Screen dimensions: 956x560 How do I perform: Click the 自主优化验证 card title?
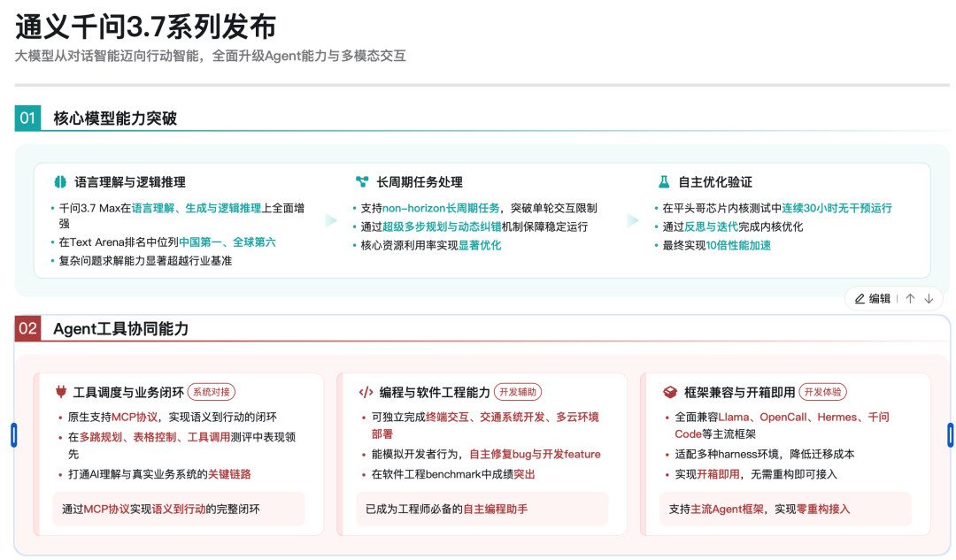(715, 182)
